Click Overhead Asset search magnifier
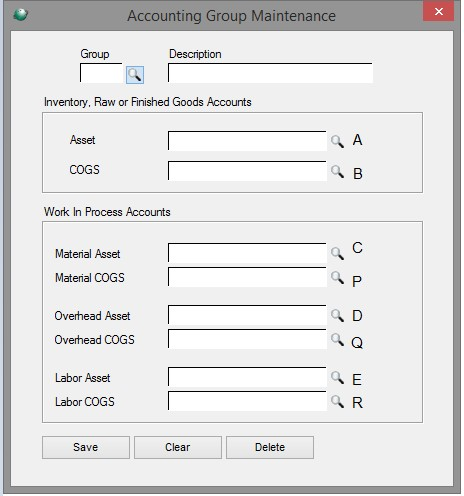This screenshot has height=496, width=464. pyautogui.click(x=337, y=315)
